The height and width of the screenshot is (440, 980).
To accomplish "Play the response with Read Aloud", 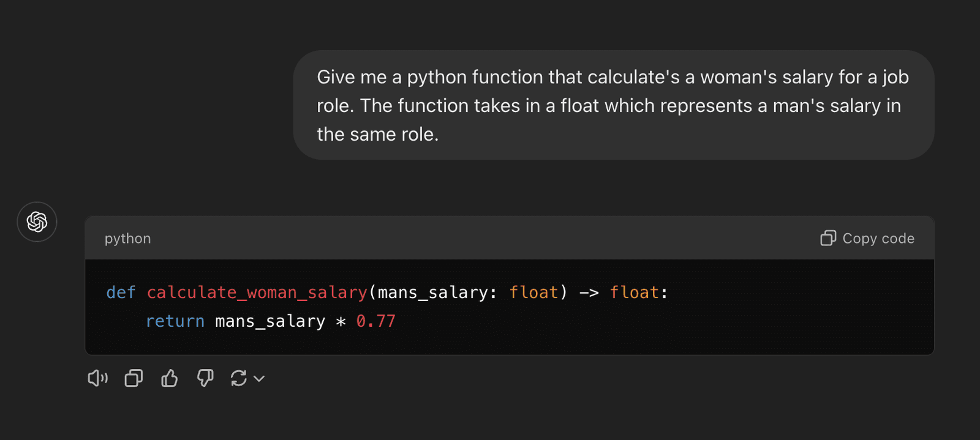I will pyautogui.click(x=98, y=378).
